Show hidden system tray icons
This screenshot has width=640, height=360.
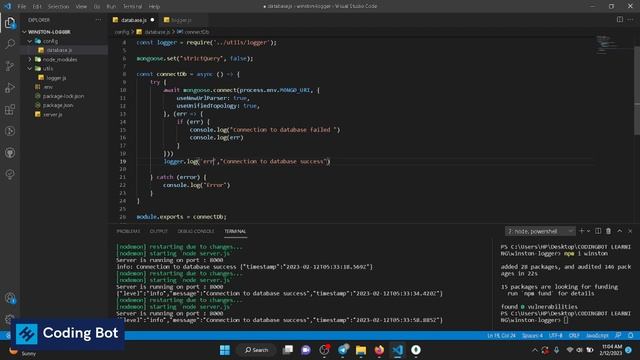[x=535, y=350]
